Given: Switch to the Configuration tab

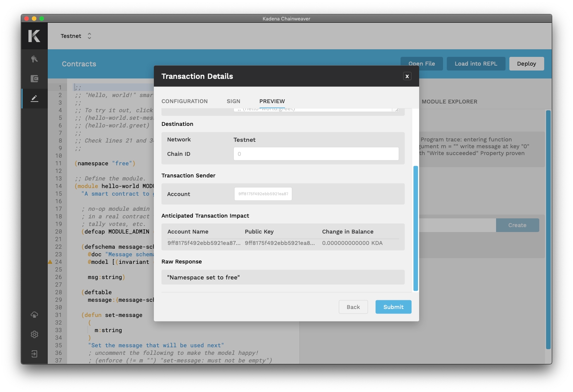Looking at the screenshot, I should [x=185, y=101].
